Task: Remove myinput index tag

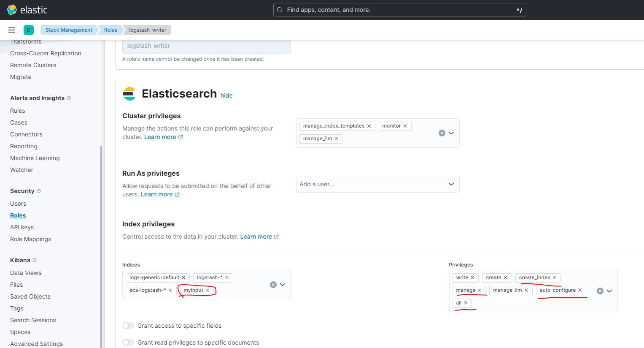Action: pos(207,290)
